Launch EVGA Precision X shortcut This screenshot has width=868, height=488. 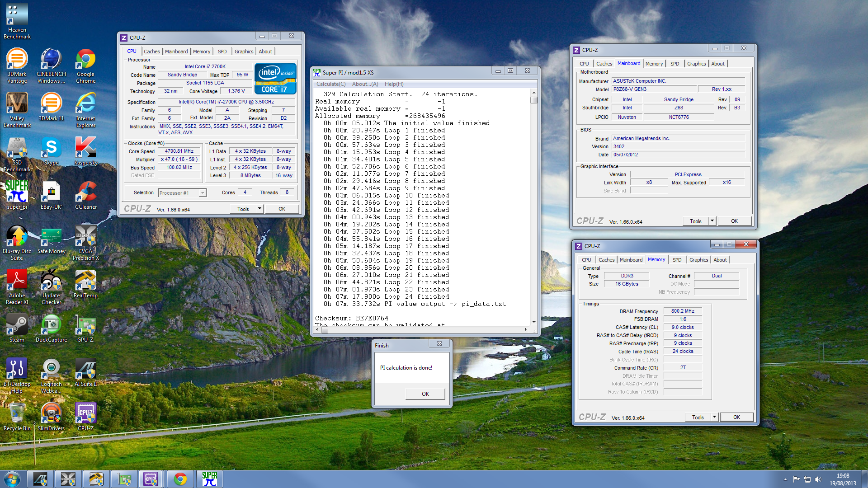tap(85, 243)
